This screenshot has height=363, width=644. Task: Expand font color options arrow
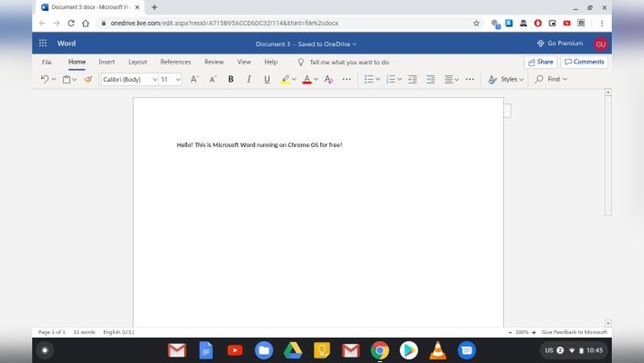(316, 79)
